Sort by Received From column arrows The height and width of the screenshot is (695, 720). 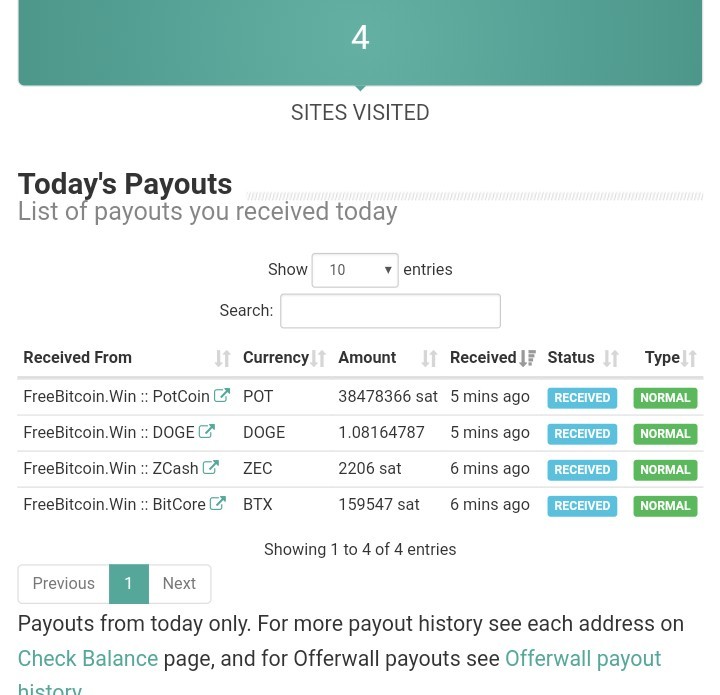pyautogui.click(x=222, y=358)
